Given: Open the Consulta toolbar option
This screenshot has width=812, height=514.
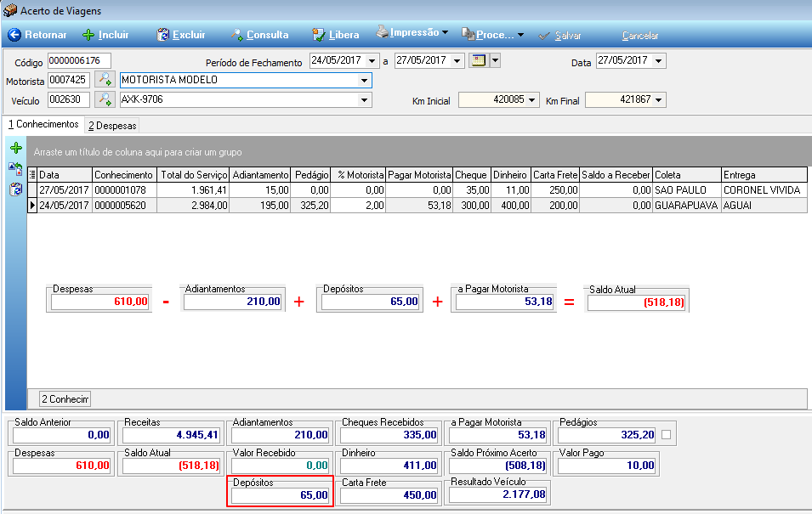Looking at the screenshot, I should pos(260,35).
